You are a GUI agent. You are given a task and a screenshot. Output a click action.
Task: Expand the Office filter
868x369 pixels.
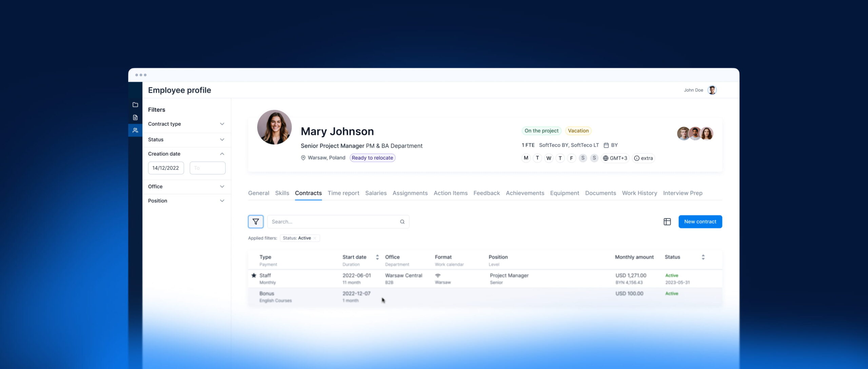click(x=186, y=186)
